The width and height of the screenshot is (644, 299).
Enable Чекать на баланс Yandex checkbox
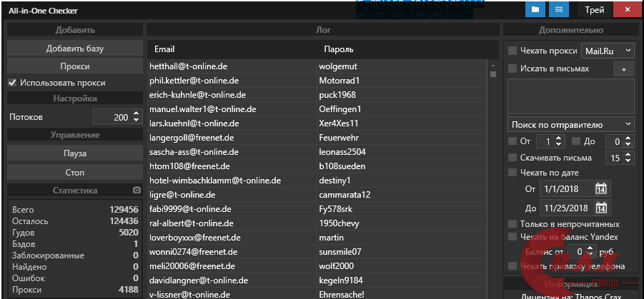(x=512, y=237)
